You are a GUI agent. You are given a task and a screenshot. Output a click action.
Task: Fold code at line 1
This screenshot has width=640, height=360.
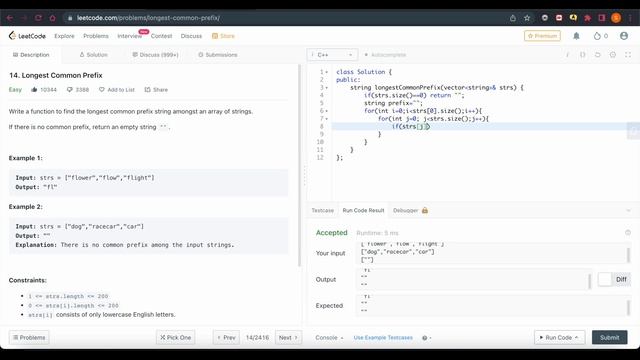tap(327, 72)
